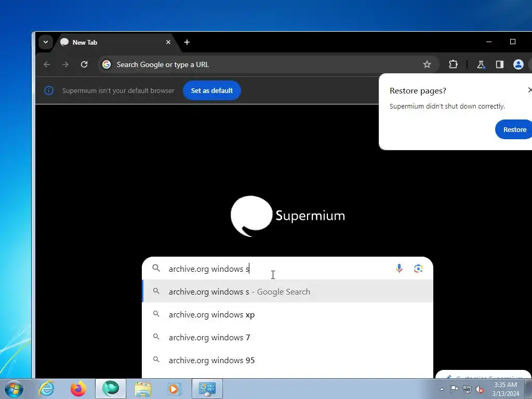The image size is (532, 399).
Task: Minimize the Supermium window
Action: 489,42
